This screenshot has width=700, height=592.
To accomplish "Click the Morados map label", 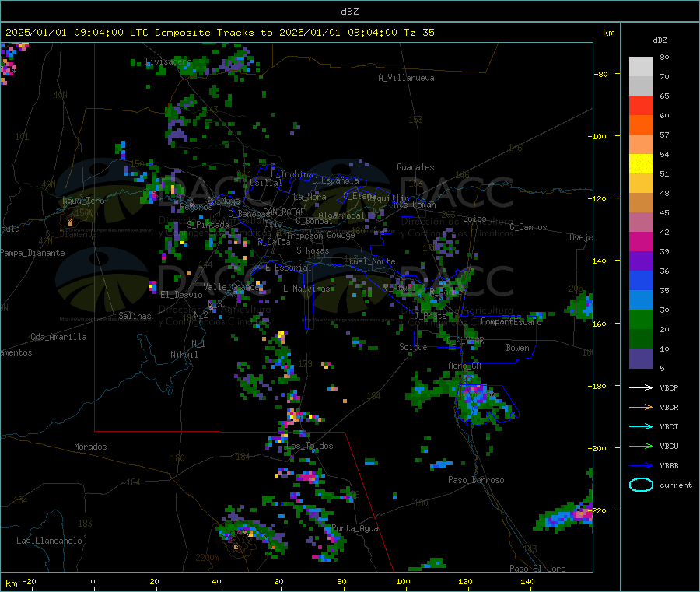I will coord(90,447).
